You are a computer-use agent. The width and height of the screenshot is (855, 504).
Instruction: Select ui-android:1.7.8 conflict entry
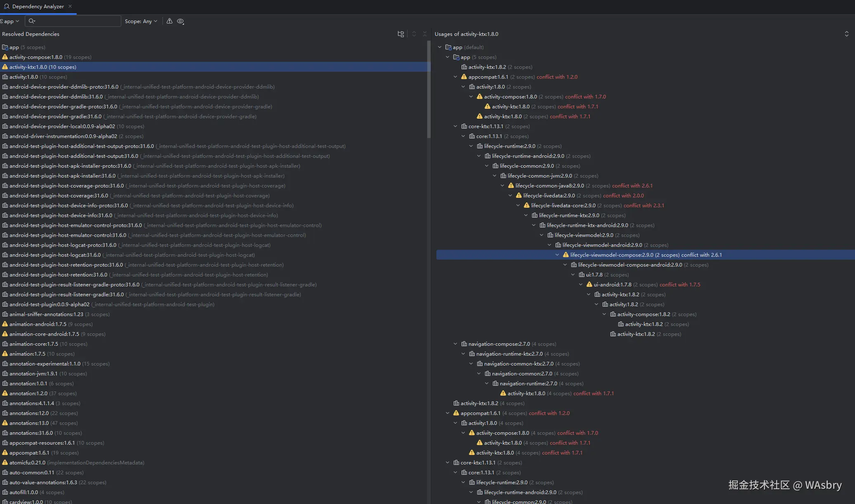612,284
